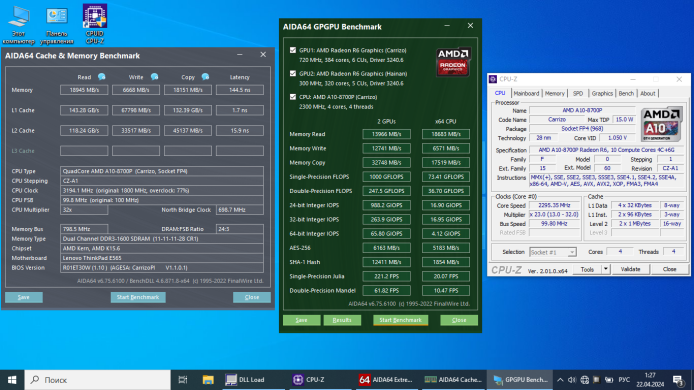Select the CPU tab in CPU-Z
The height and width of the screenshot is (390, 694).
click(500, 93)
